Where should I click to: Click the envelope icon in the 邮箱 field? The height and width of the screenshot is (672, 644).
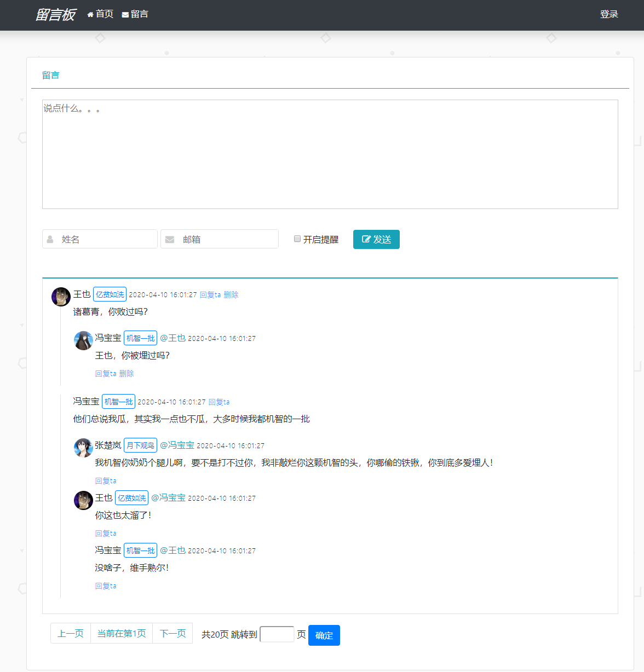click(x=169, y=239)
